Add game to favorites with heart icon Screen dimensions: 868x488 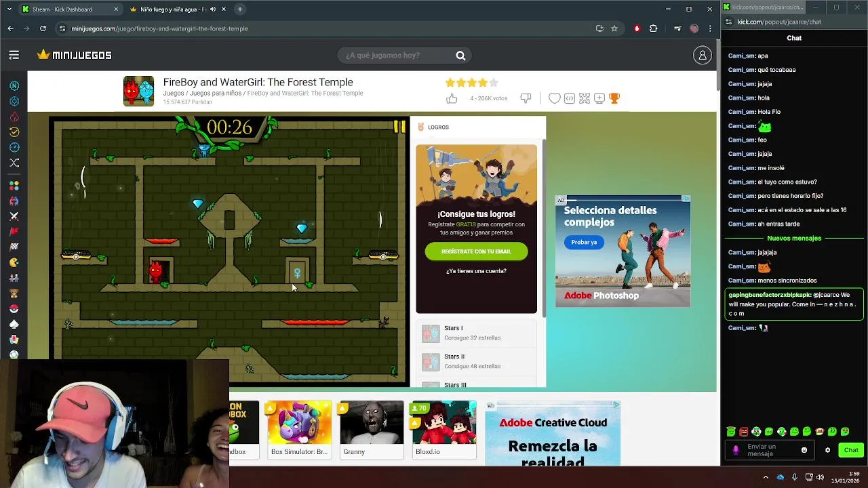point(554,99)
